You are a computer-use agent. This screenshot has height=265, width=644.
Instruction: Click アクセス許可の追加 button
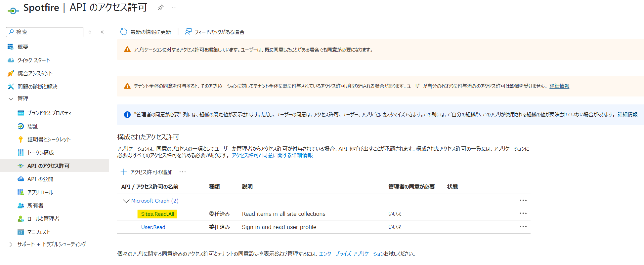147,172
